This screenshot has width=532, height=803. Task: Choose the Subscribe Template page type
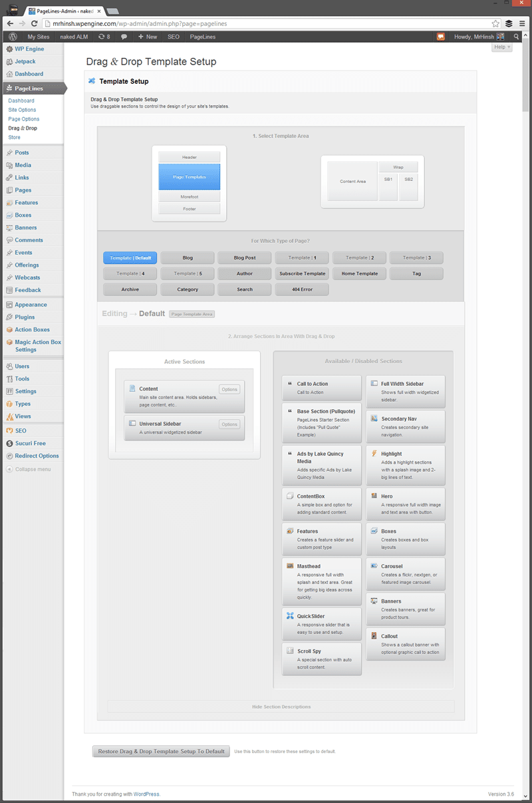pos(302,273)
